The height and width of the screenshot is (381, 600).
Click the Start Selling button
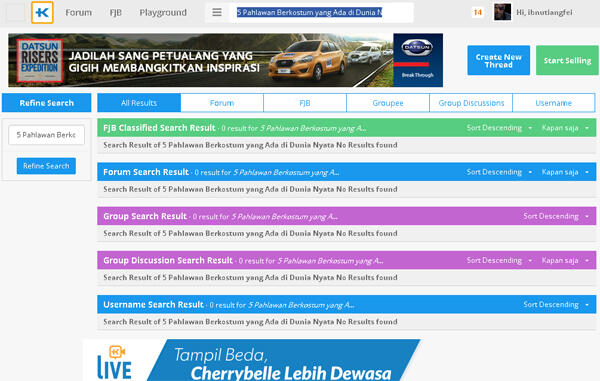[x=567, y=60]
